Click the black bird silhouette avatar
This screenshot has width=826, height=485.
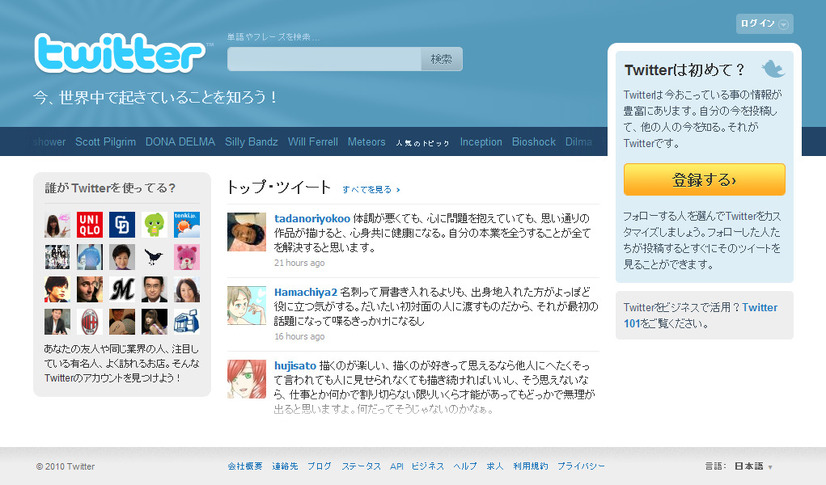(x=154, y=257)
